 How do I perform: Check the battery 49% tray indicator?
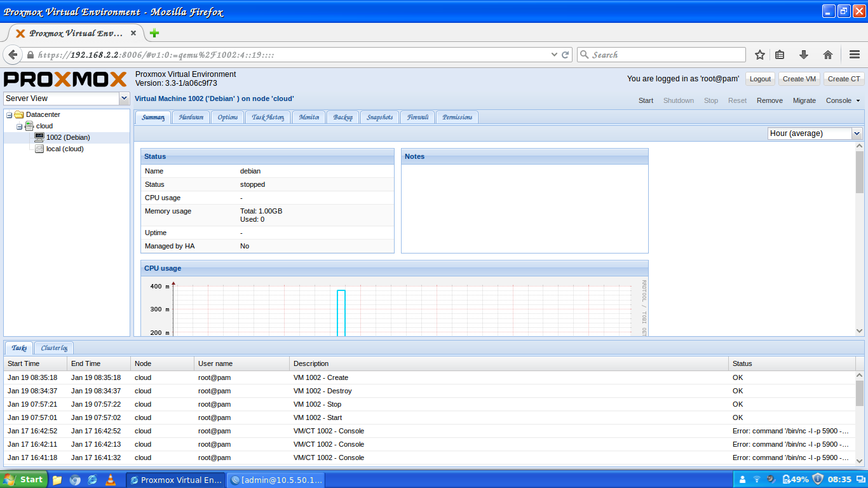point(795,480)
